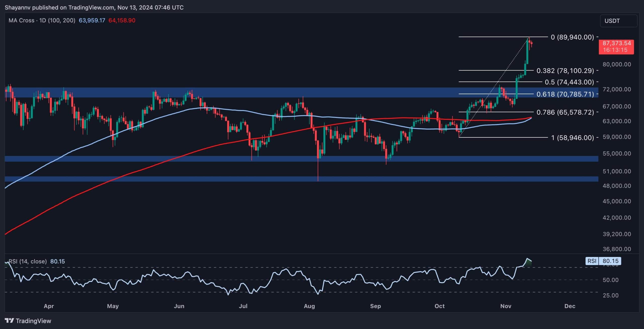Click the RSI 50.00 scale label
The height and width of the screenshot is (329, 644).
tap(611, 280)
